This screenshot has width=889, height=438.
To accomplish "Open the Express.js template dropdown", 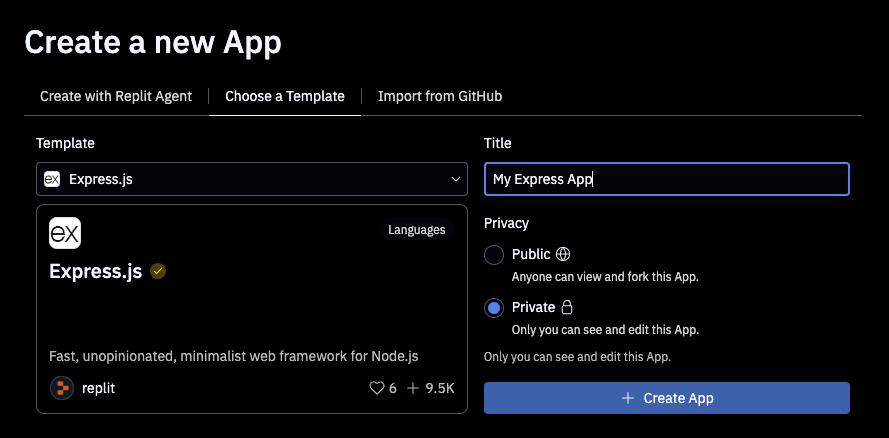I will point(252,179).
